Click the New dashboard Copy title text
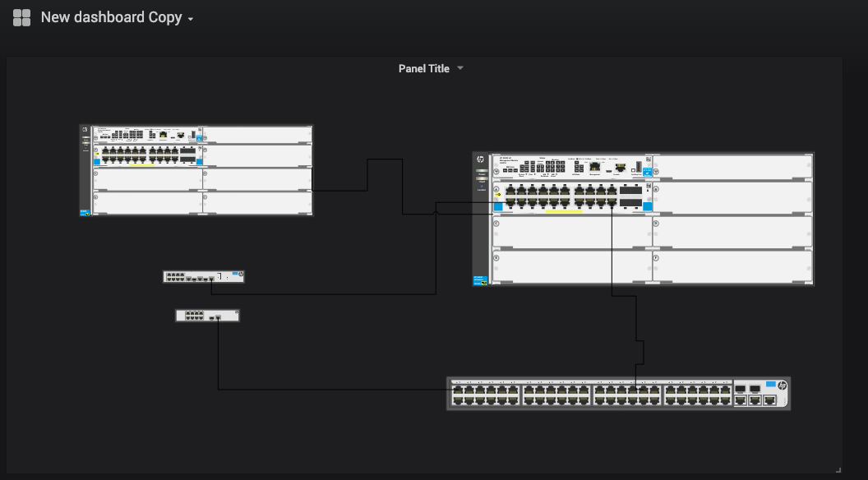This screenshot has height=480, width=868. click(x=111, y=17)
